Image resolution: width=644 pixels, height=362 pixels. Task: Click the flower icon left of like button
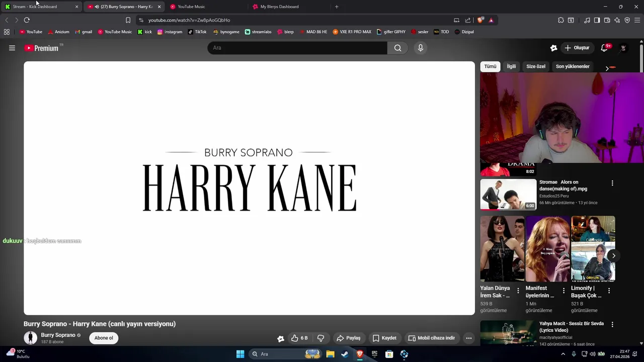(x=281, y=338)
